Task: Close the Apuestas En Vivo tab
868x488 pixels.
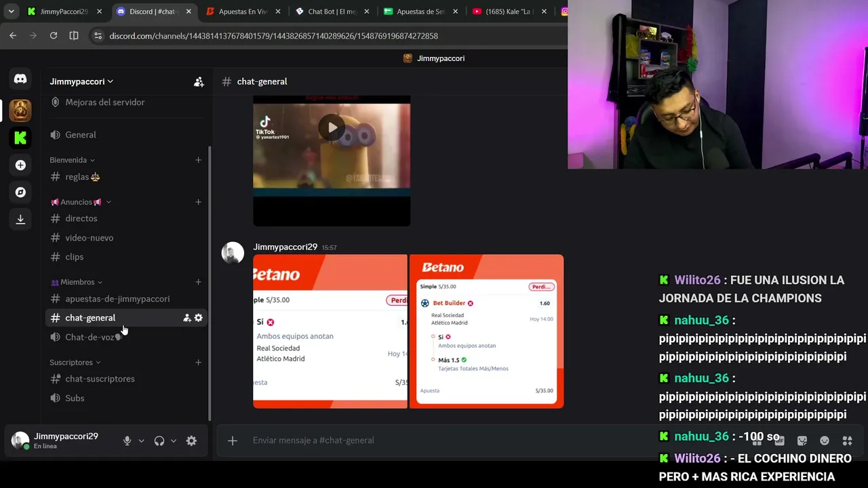Action: [277, 12]
